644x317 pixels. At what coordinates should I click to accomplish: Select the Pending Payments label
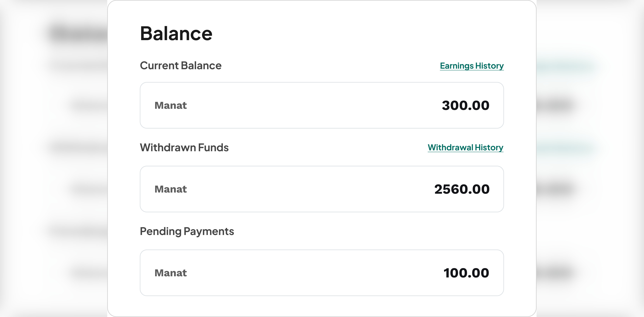(x=187, y=231)
